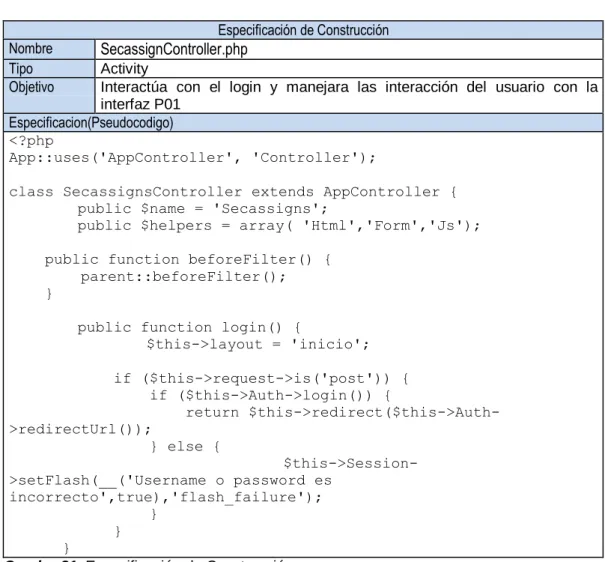Click the 'return $this->redirect($this->Auth-' line
This screenshot has height=562, width=605.
click(x=343, y=412)
